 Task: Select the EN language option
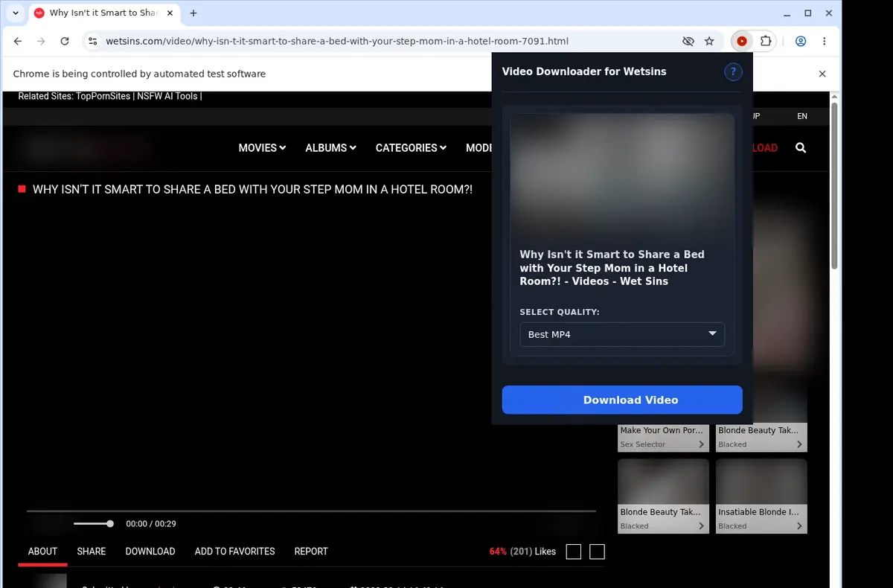tap(801, 116)
